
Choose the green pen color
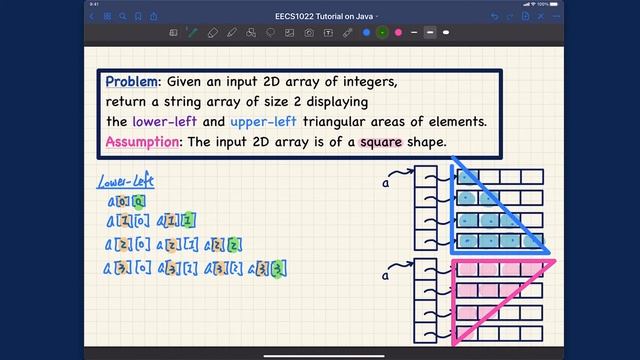click(x=382, y=33)
